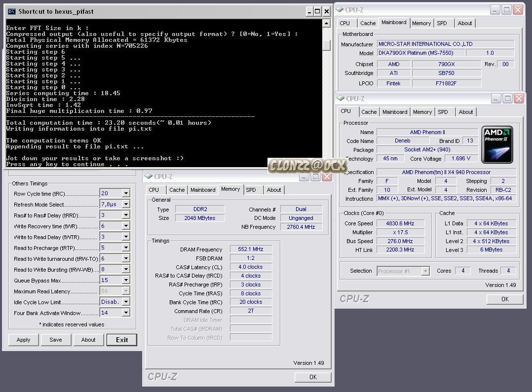The height and width of the screenshot is (392, 532).
Task: Open Read to Precharge (tRTP) dropdown
Action: pos(126,248)
